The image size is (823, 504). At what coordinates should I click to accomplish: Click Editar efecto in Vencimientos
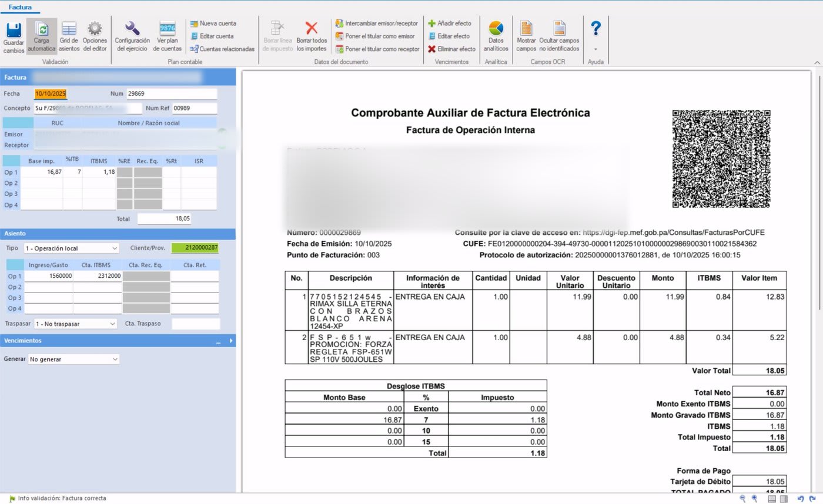coord(449,36)
